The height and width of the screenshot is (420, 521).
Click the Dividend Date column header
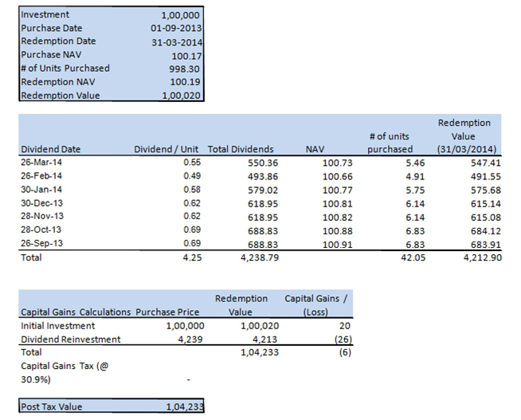tap(49, 149)
